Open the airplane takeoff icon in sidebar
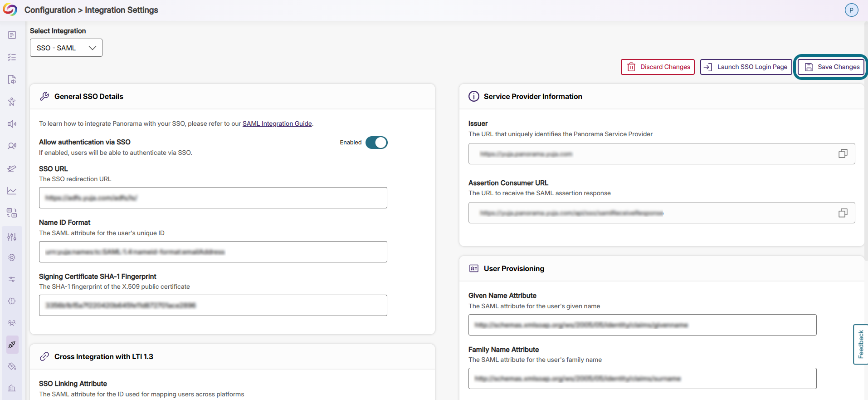Image resolution: width=868 pixels, height=400 pixels. [12, 168]
